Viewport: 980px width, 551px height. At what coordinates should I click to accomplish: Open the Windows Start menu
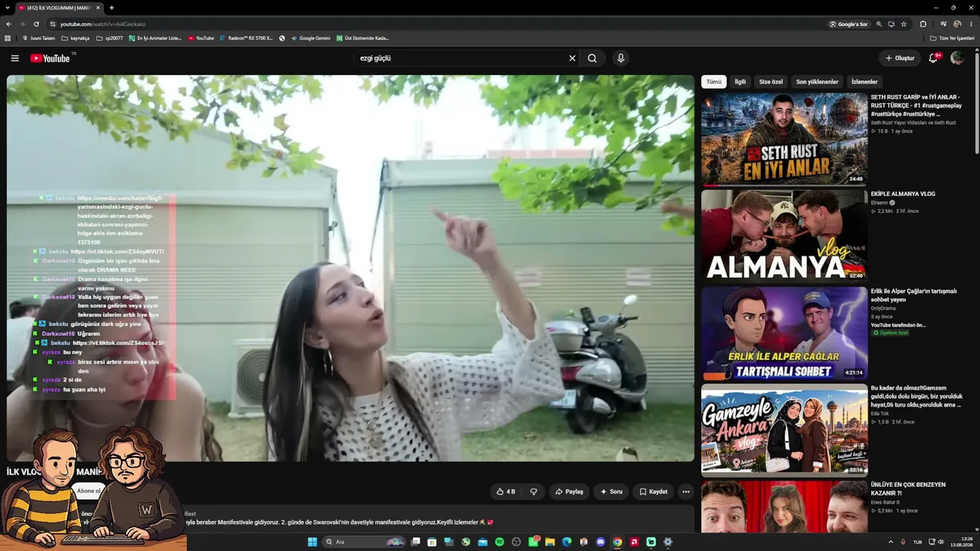[312, 542]
